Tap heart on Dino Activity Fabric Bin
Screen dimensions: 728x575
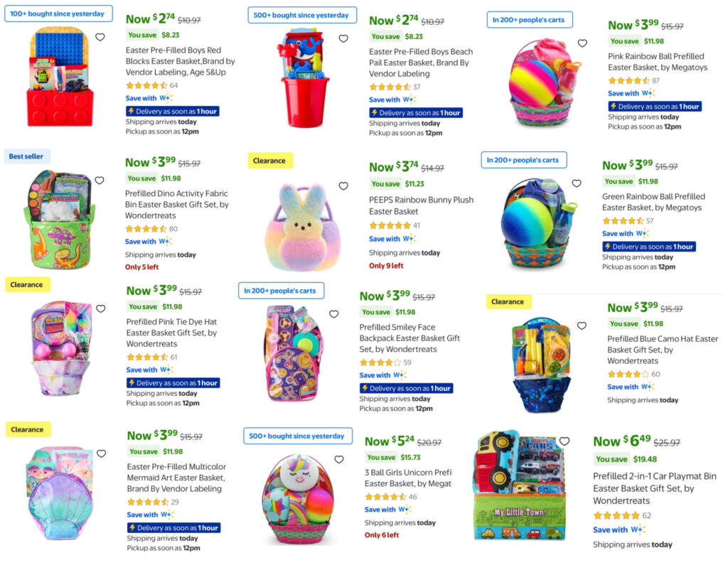tap(100, 180)
